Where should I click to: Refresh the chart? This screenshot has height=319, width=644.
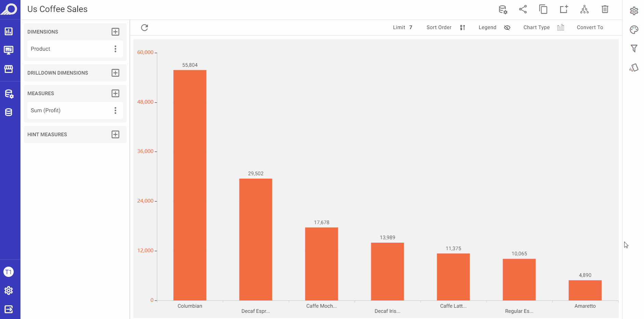point(145,27)
